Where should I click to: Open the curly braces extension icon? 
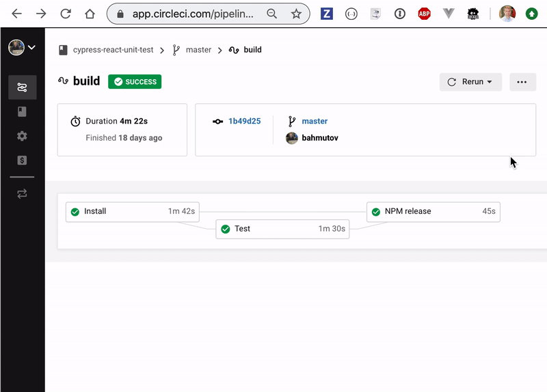(351, 14)
